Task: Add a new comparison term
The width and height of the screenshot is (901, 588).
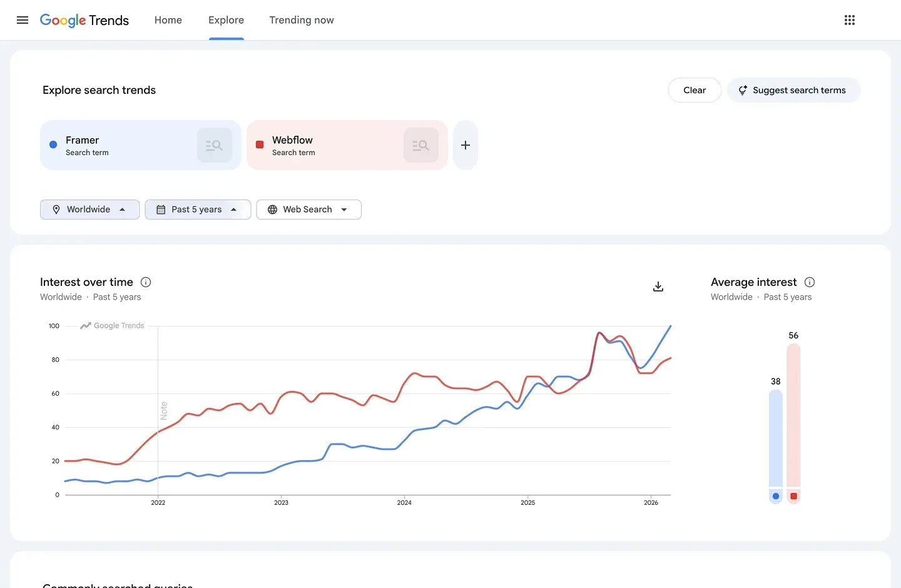Action: click(x=466, y=145)
